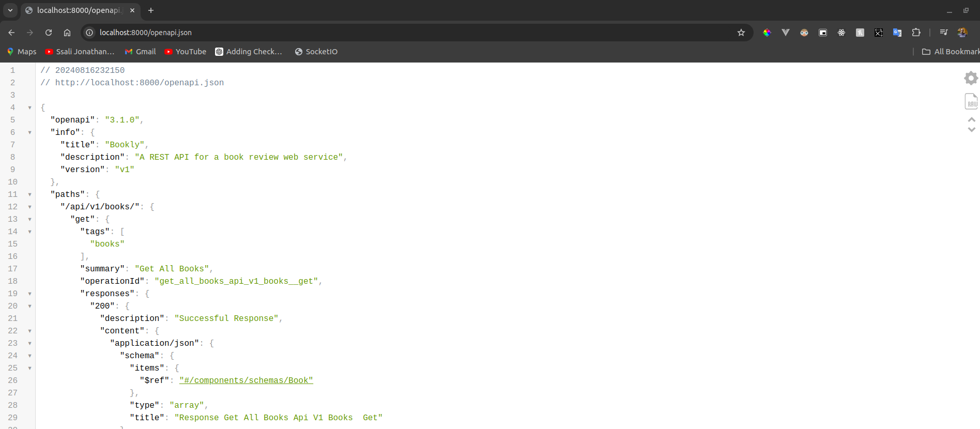Collapse all nodes with the up chevron

click(x=972, y=119)
